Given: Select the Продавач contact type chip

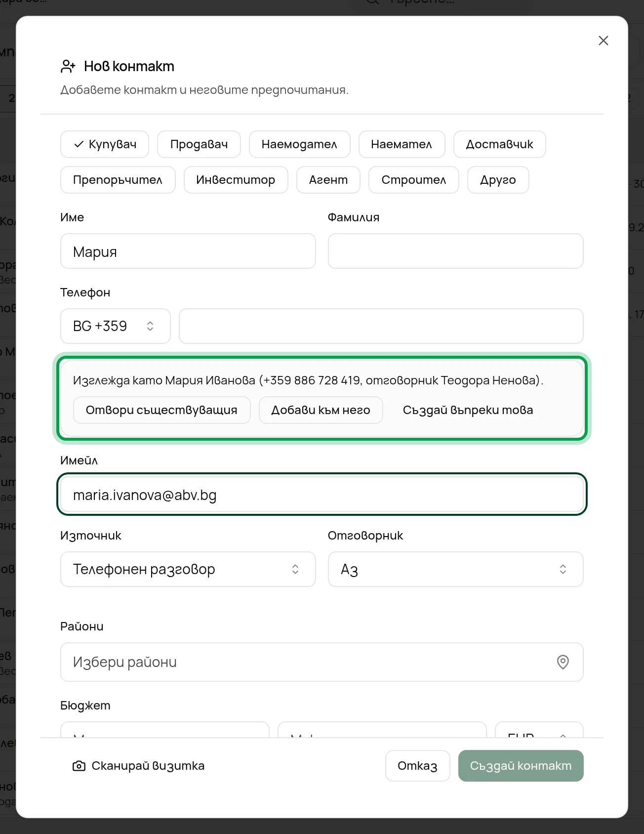Looking at the screenshot, I should click(x=199, y=144).
